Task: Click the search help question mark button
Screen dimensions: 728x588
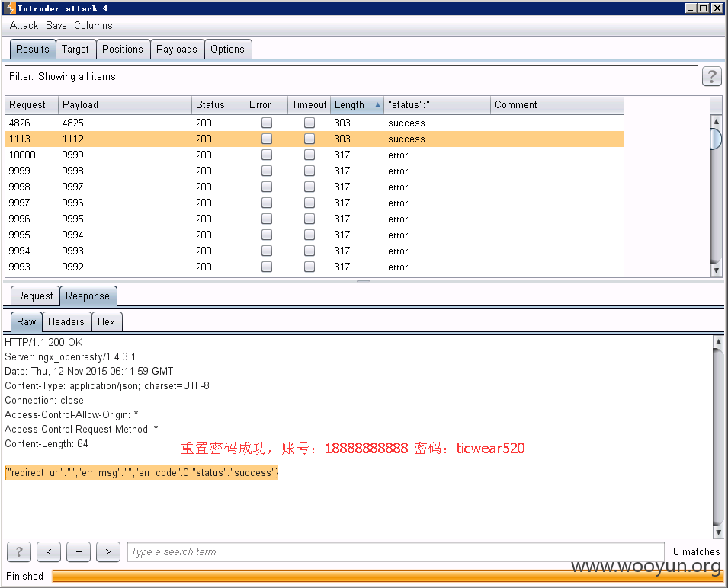Action: pos(19,552)
